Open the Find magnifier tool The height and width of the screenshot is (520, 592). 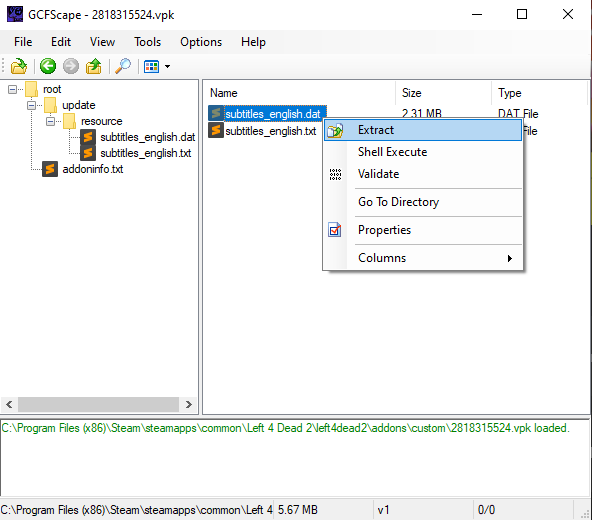click(x=123, y=66)
